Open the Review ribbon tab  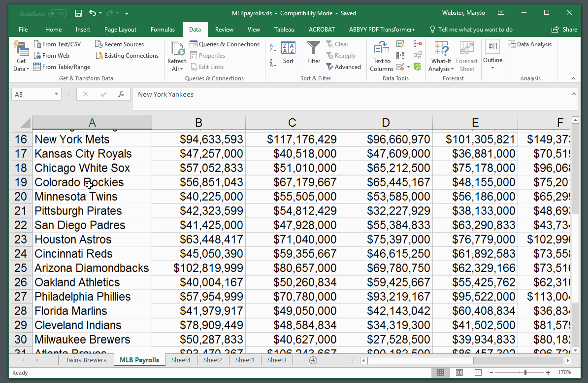[224, 29]
